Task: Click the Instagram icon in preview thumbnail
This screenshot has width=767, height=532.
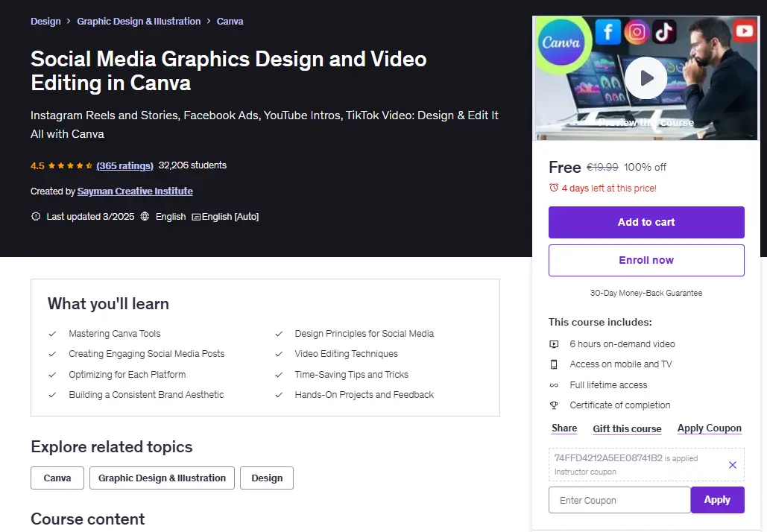Action: pos(637,32)
